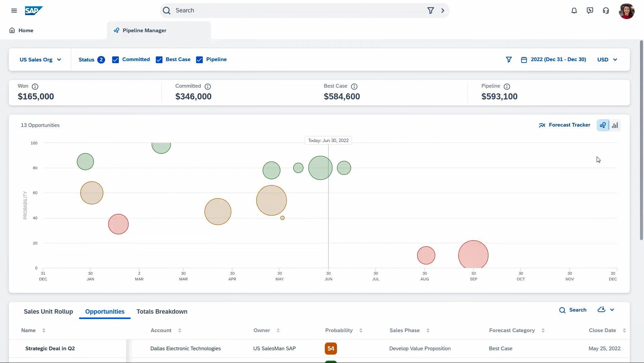
Task: Type in the top Search field
Action: point(295,10)
